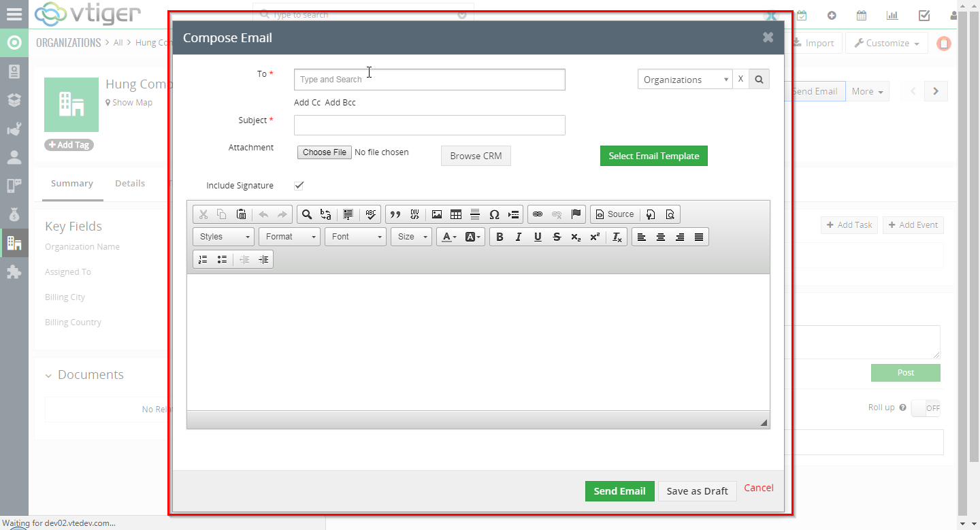The image size is (980, 530).
Task: Apply Underline formatting
Action: click(538, 237)
